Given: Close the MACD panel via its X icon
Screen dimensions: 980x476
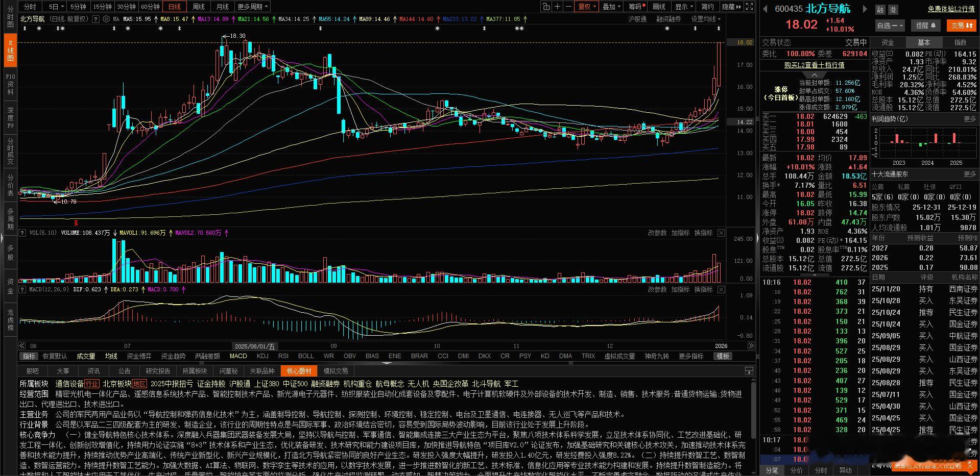Looking at the screenshot, I should pyautogui.click(x=721, y=289).
